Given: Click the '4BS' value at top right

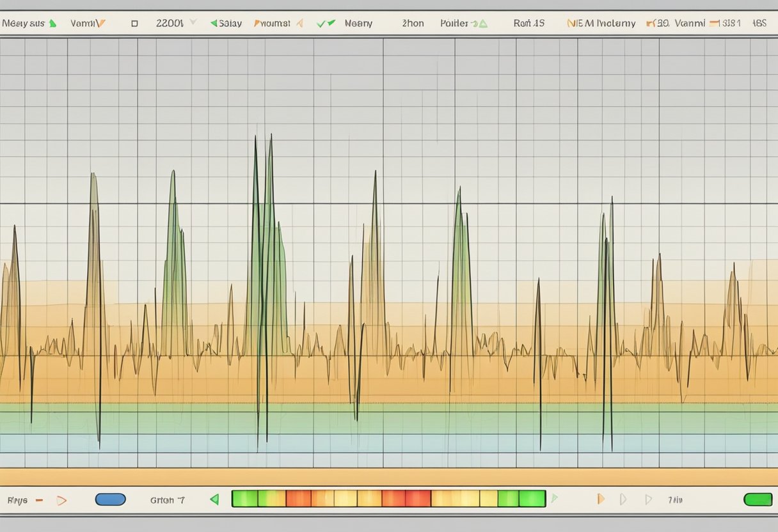Looking at the screenshot, I should [x=759, y=23].
